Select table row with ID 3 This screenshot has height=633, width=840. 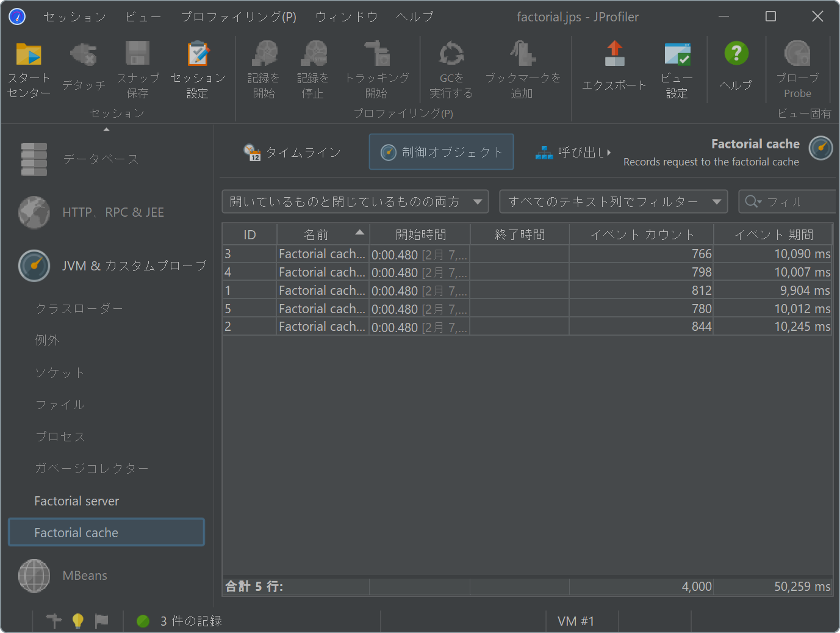click(x=527, y=254)
